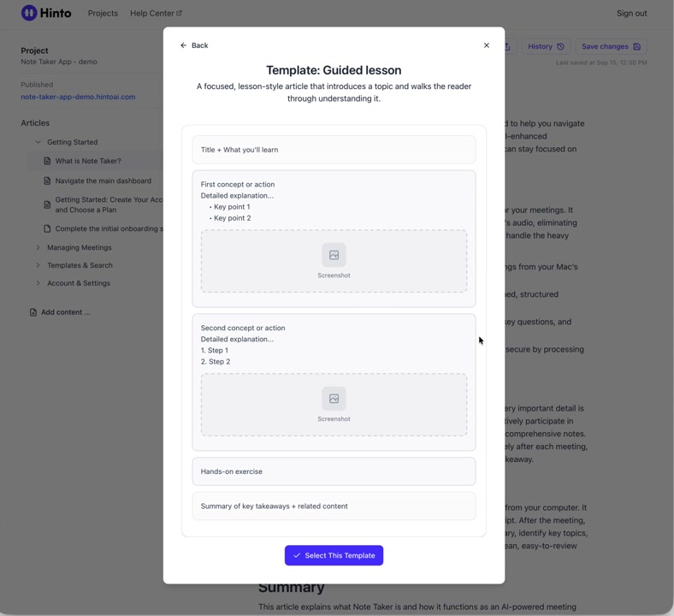This screenshot has height=616, width=674.
Task: Collapse the Getting Started section
Action: [38, 142]
